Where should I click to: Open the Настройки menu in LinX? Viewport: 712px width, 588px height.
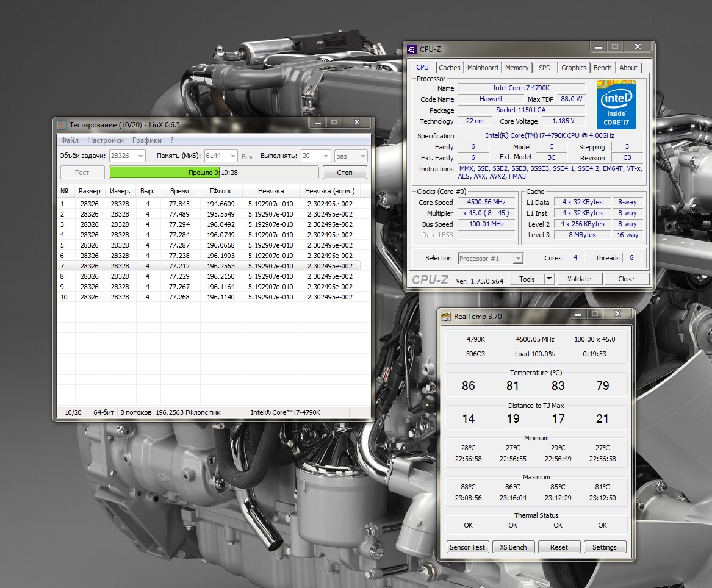click(x=106, y=140)
